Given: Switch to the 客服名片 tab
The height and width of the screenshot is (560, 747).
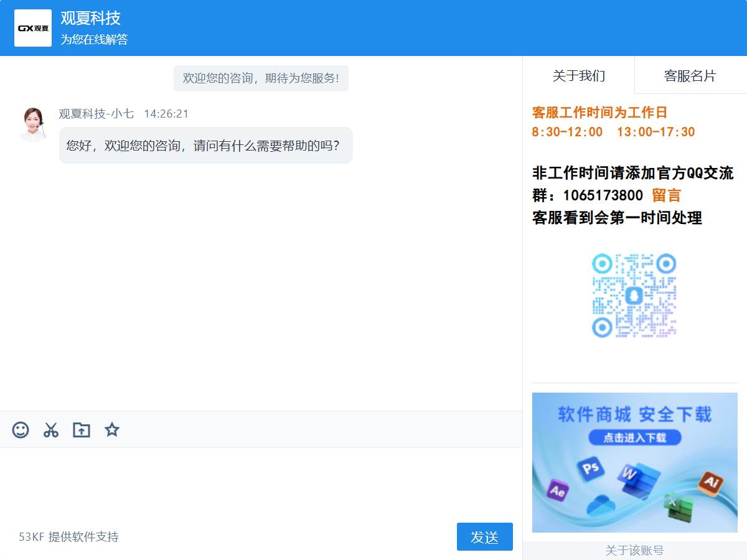Looking at the screenshot, I should (690, 76).
